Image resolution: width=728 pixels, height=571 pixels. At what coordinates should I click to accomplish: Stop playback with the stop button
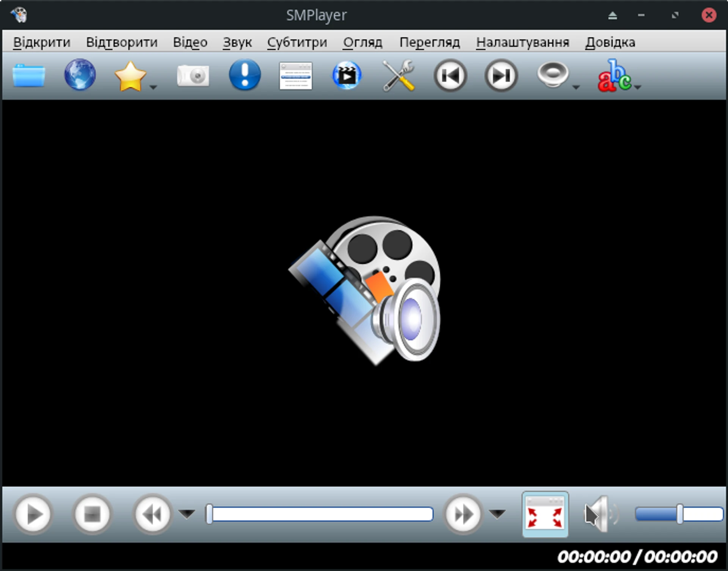tap(92, 514)
